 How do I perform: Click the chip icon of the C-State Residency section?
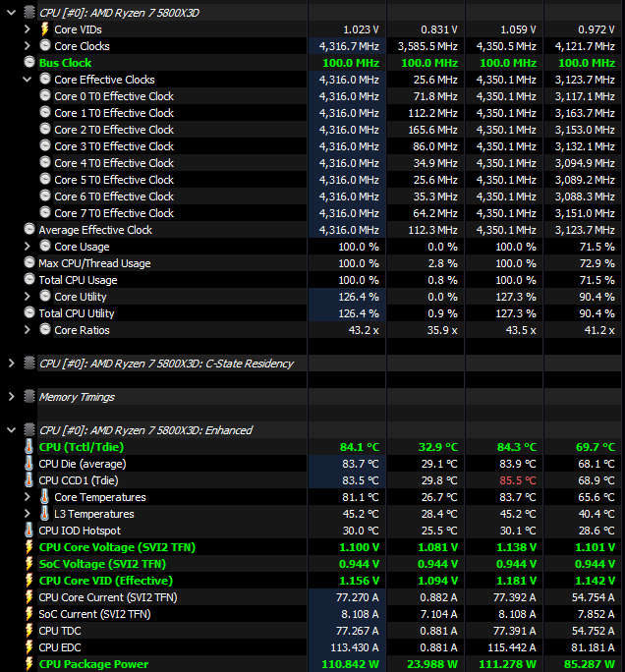coord(29,363)
